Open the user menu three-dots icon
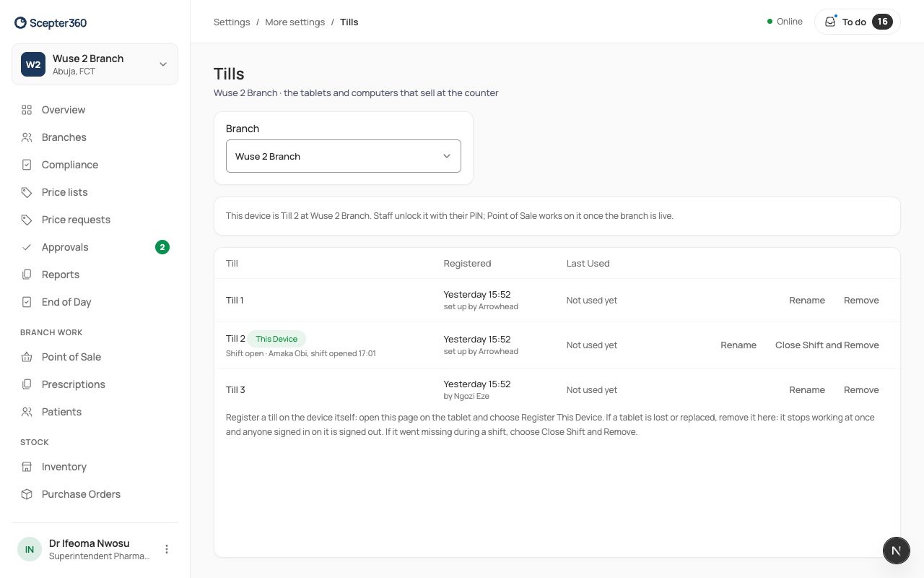The height and width of the screenshot is (578, 924). (x=167, y=549)
